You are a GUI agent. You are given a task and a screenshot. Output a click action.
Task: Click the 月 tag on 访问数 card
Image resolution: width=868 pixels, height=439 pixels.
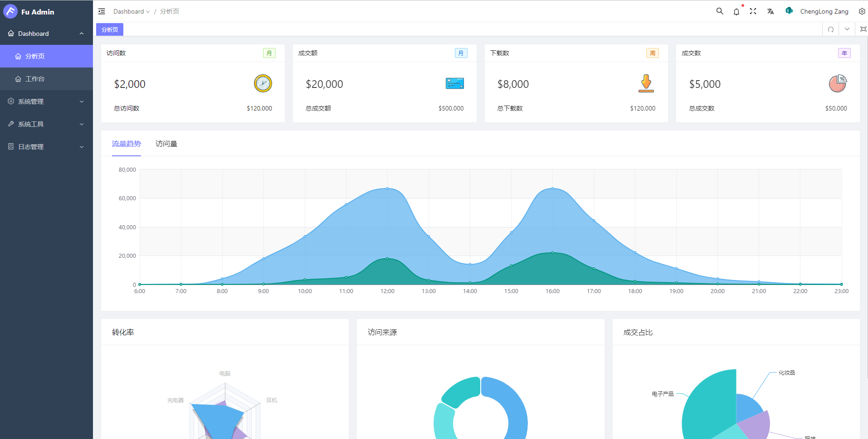click(269, 53)
